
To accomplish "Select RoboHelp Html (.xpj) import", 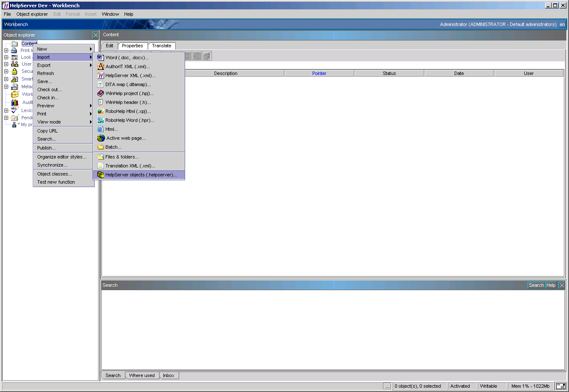I will pyautogui.click(x=139, y=111).
